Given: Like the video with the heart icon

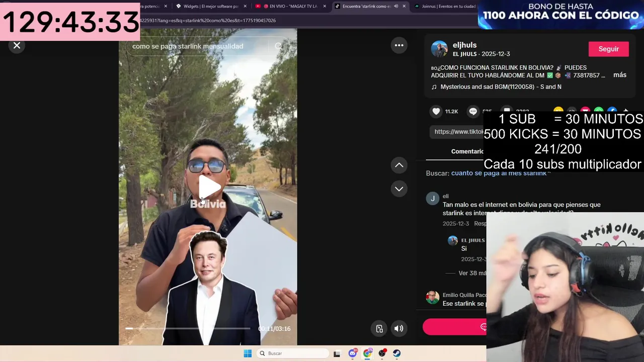Looking at the screenshot, I should point(436,111).
